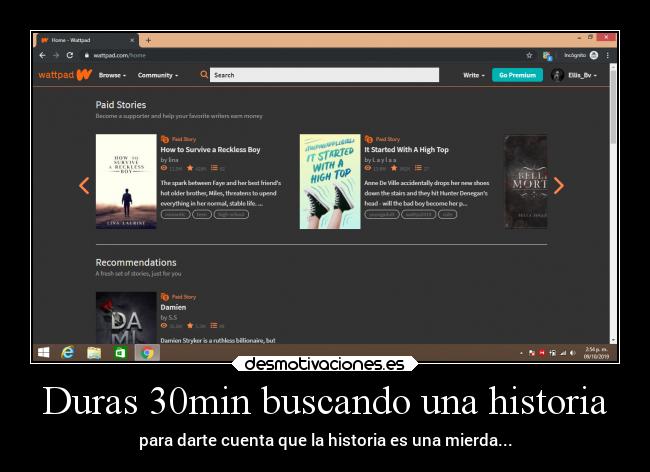Click Paid Story coin icon for Damien
650x472 pixels.
165,297
